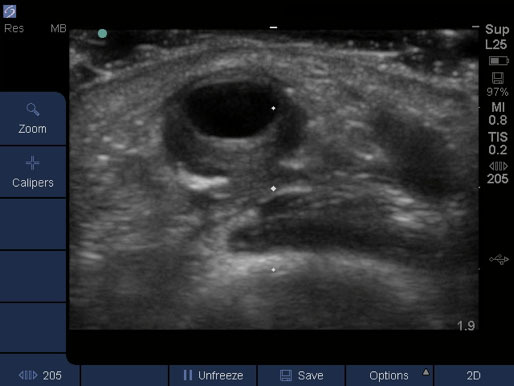514x386 pixels.
Task: Open the Calipers measurement tool
Action: (33, 172)
